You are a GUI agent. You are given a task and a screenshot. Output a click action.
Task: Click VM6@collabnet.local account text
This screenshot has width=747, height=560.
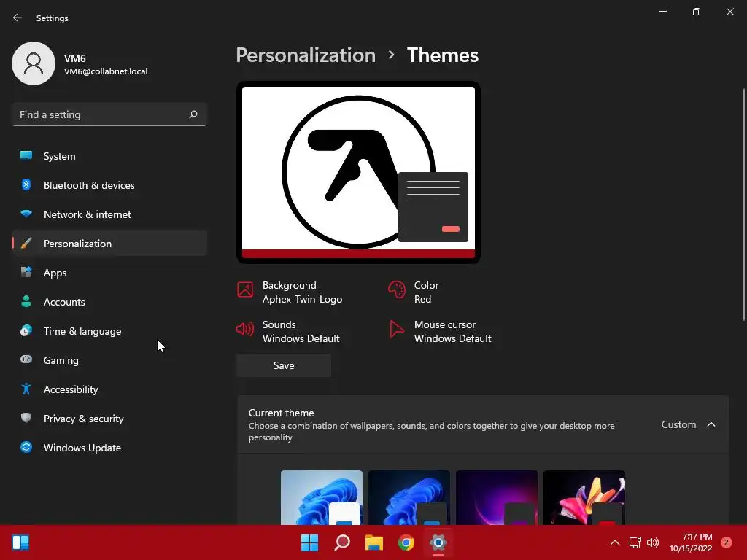click(x=106, y=71)
